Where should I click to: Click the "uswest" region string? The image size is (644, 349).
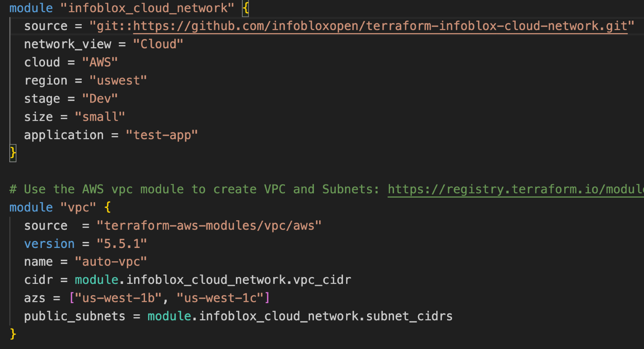pos(118,81)
